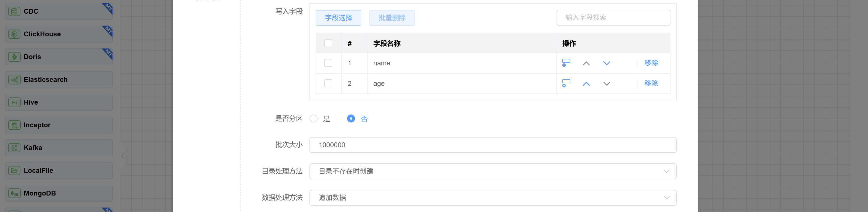868x212 pixels.
Task: Toggle the select-all fields header checkbox
Action: (x=328, y=43)
